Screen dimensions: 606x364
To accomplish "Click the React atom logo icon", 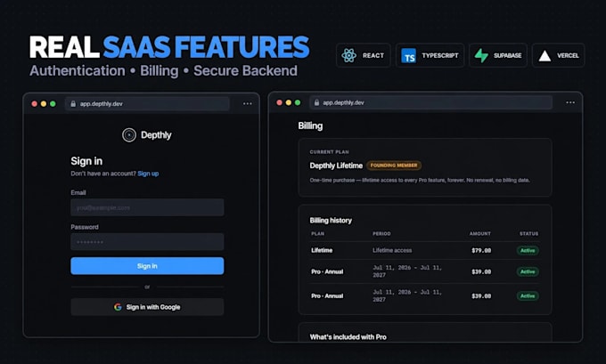I will click(349, 55).
